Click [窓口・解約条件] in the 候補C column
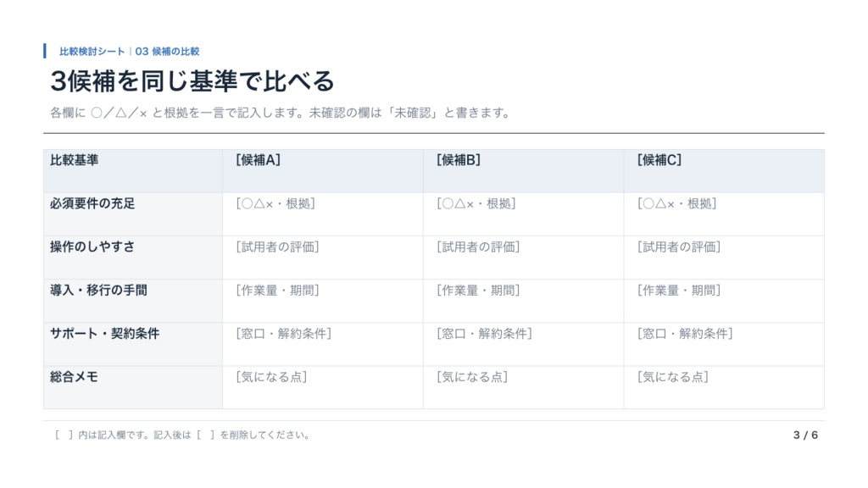The height and width of the screenshot is (488, 868). (x=685, y=334)
